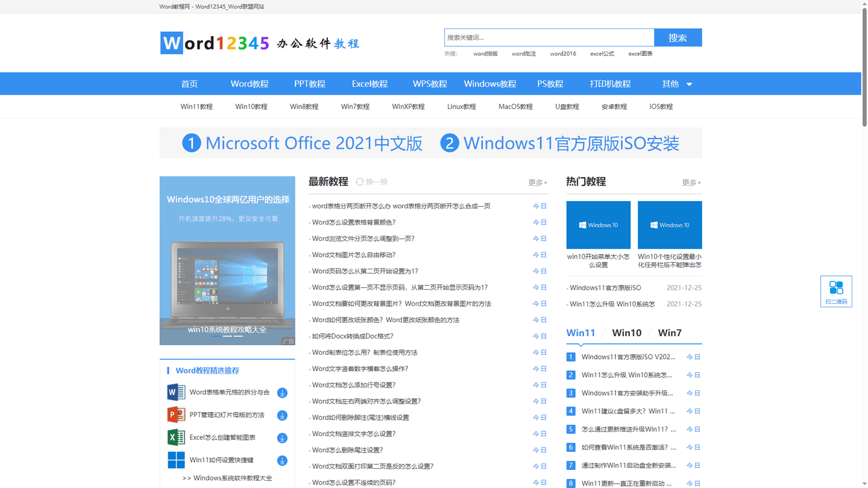This screenshot has width=868, height=488.
Task: Click the refresh icon beside 换一换
Action: (359, 182)
